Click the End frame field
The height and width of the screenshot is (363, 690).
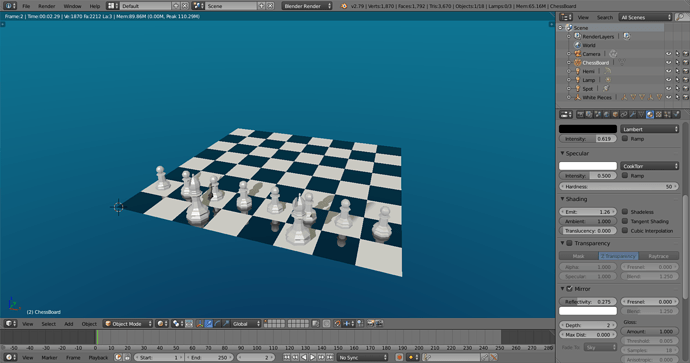tap(209, 357)
